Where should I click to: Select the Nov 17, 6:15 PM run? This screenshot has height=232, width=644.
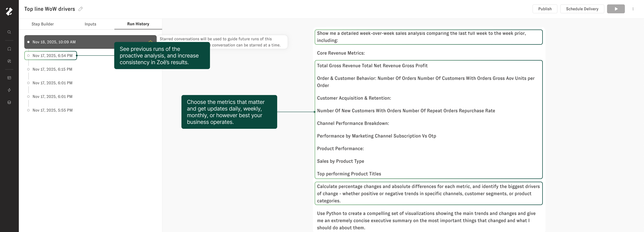(52, 69)
